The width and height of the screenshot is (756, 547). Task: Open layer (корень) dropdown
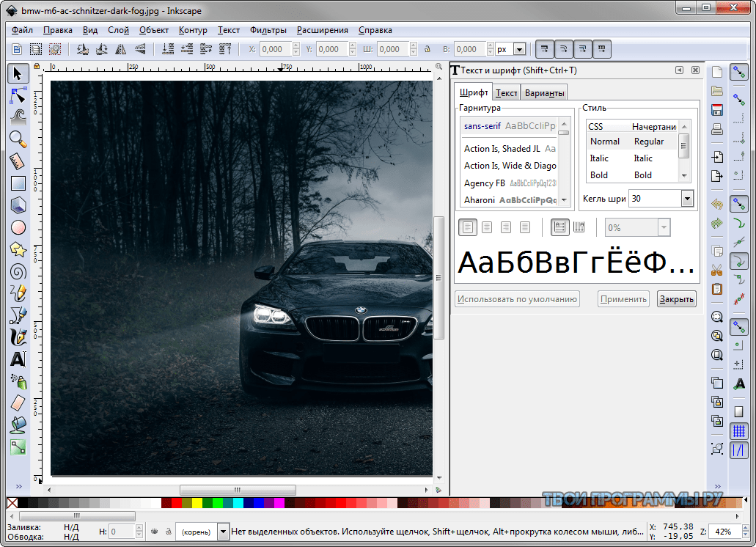(x=223, y=532)
